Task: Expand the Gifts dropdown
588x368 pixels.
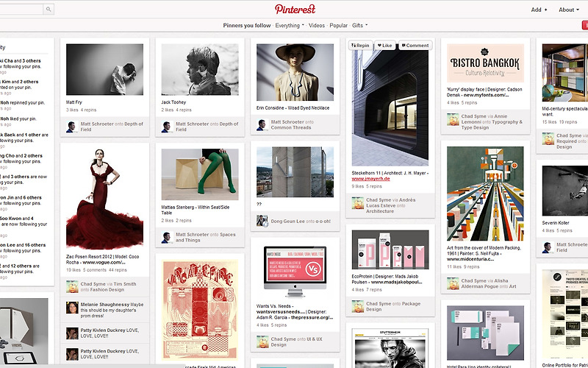Action: [359, 26]
